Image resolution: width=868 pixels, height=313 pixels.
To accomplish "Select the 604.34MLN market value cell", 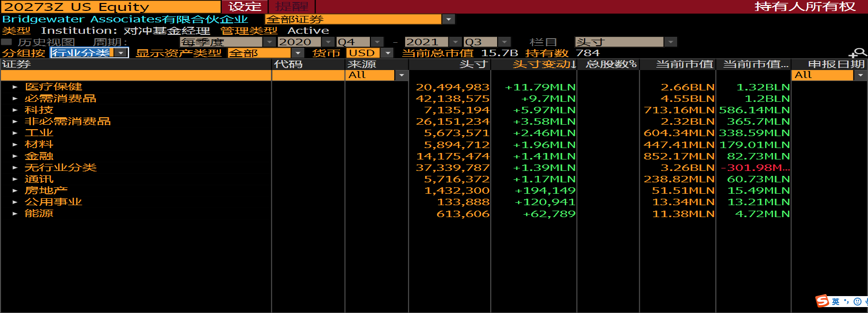I will (679, 133).
